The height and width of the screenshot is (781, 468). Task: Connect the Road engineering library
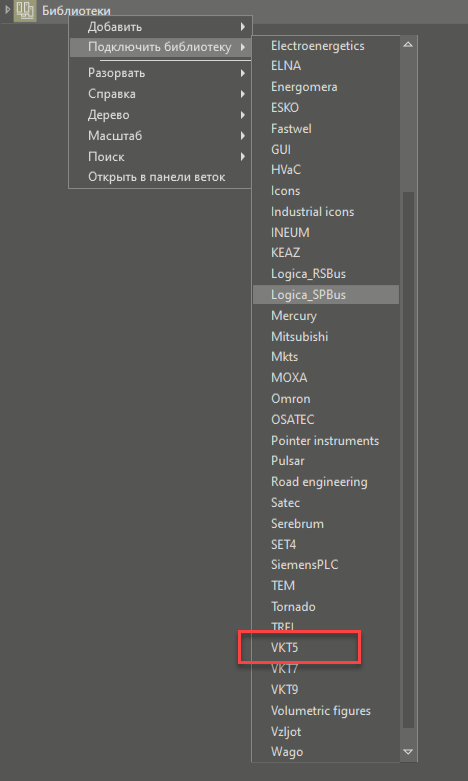click(x=326, y=482)
